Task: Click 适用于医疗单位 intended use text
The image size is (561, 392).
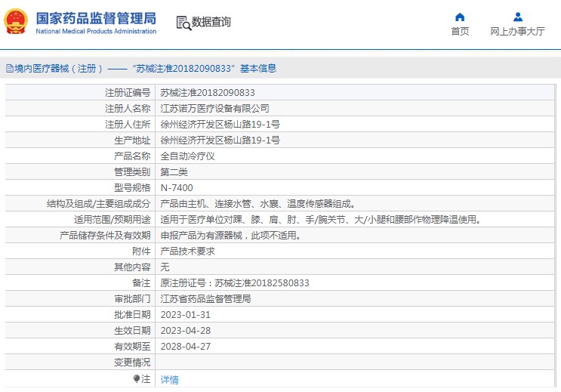Action: tap(321, 220)
